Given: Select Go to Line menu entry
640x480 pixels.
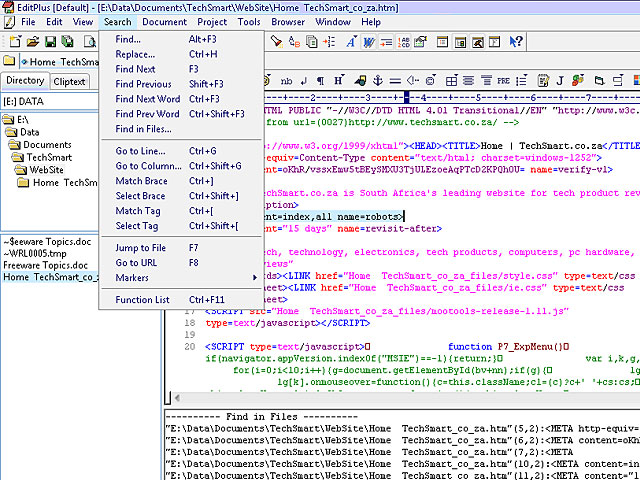Looking at the screenshot, I should [141, 151].
